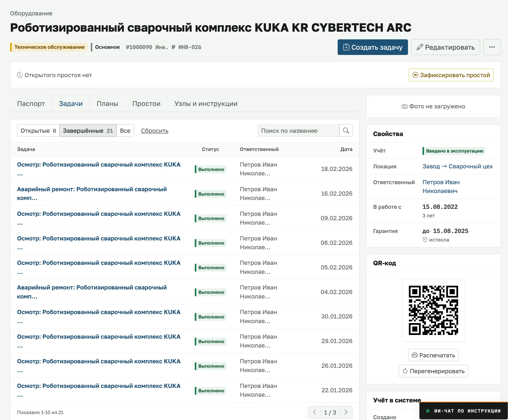Click the QR code image
508x420 pixels.
pos(433,310)
